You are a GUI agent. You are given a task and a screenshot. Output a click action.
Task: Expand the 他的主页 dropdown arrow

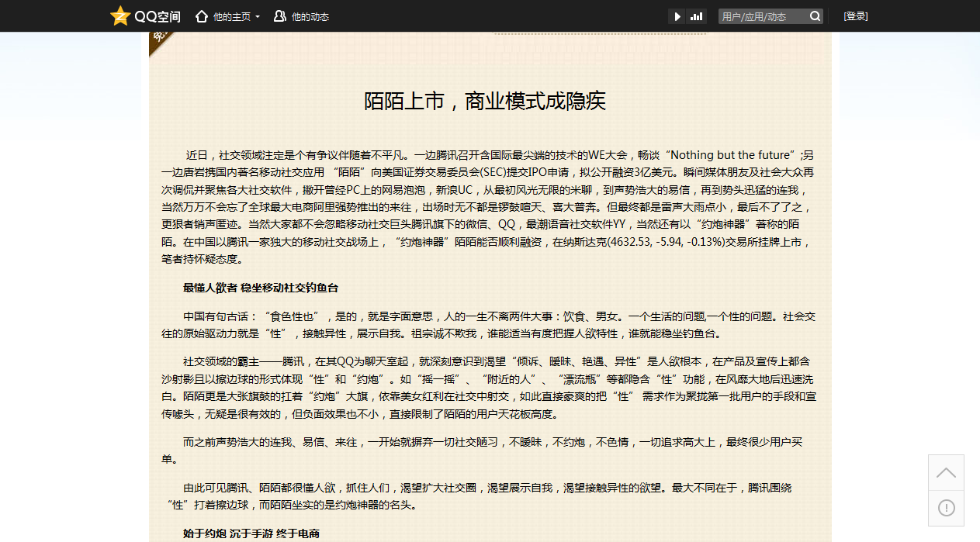point(258,16)
